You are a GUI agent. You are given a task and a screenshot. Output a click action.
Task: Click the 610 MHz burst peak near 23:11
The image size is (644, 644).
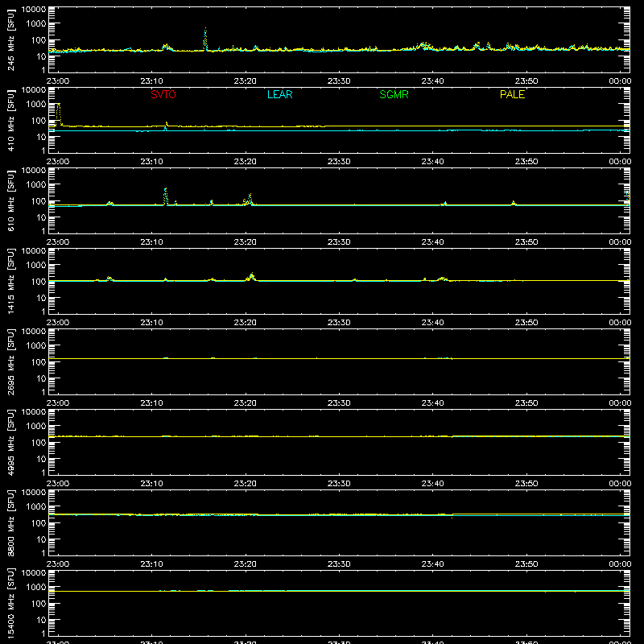[166, 196]
